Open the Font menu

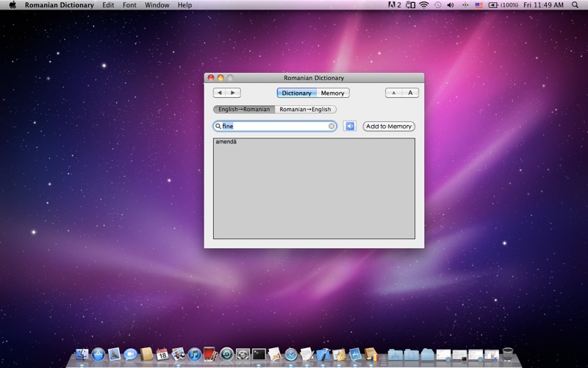coord(130,5)
